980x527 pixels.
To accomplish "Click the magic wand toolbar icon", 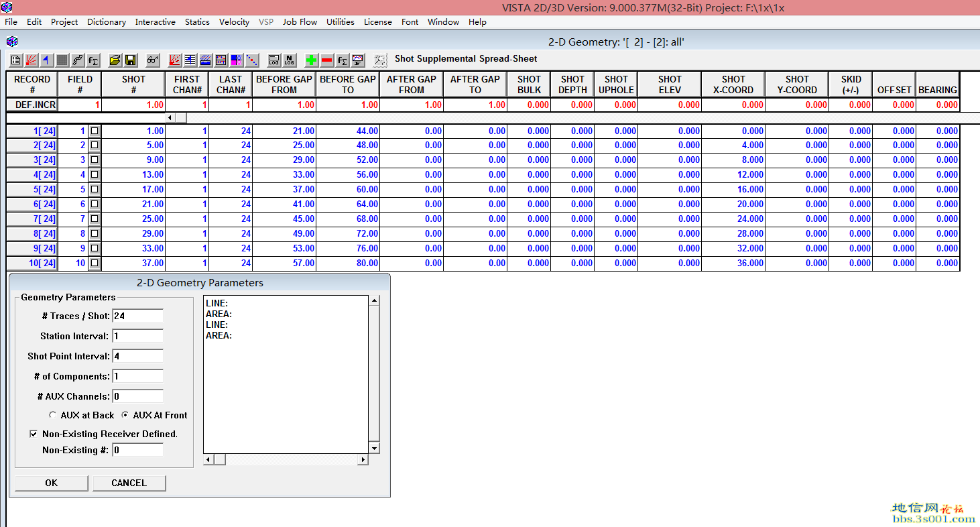I will [380, 60].
